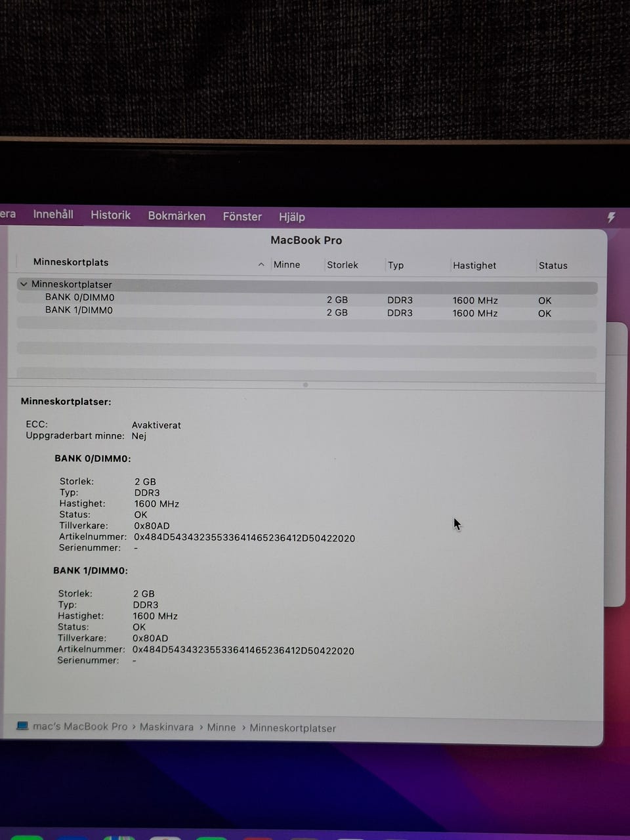The width and height of the screenshot is (630, 840).
Task: Collapse the Minneskortplatser tree group
Action: point(24,284)
